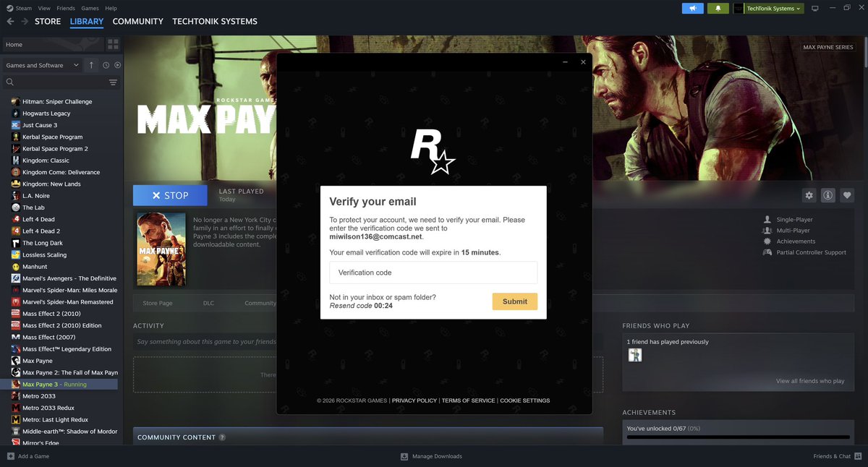The width and height of the screenshot is (868, 467).
Task: Submit the verification code
Action: click(x=515, y=301)
